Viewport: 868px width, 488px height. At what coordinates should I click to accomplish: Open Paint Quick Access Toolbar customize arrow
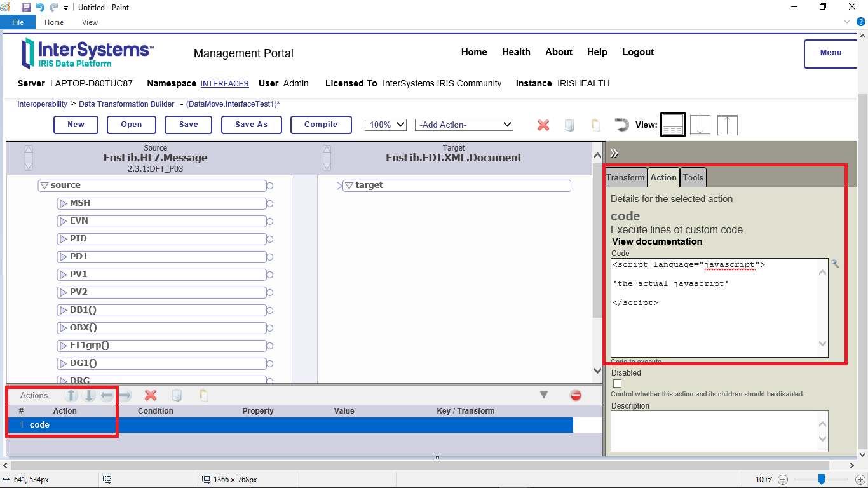[x=66, y=8]
